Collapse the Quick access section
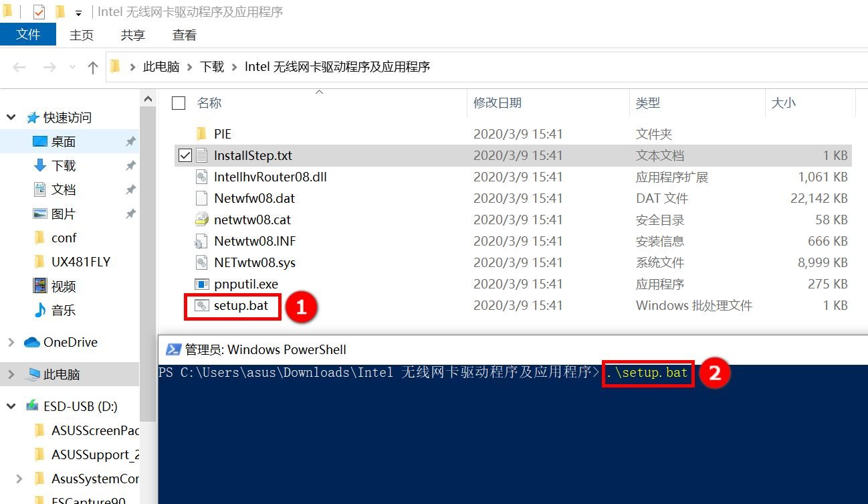Viewport: 868px width, 504px height. coord(11,117)
